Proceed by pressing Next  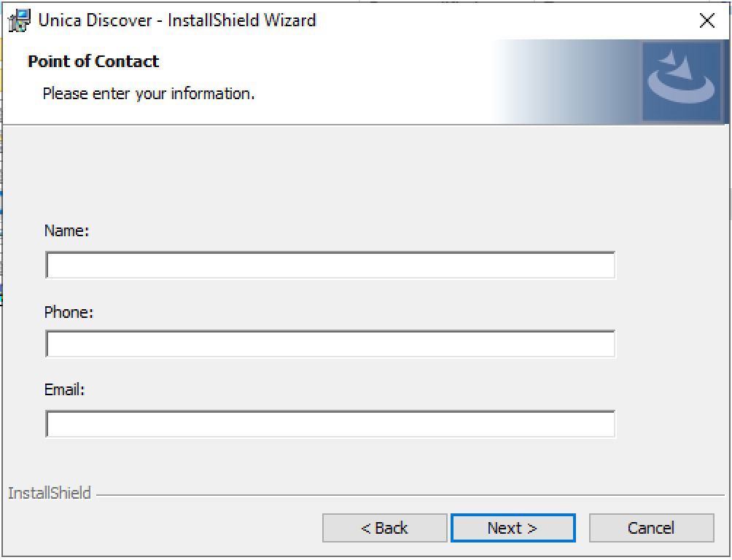(x=513, y=528)
